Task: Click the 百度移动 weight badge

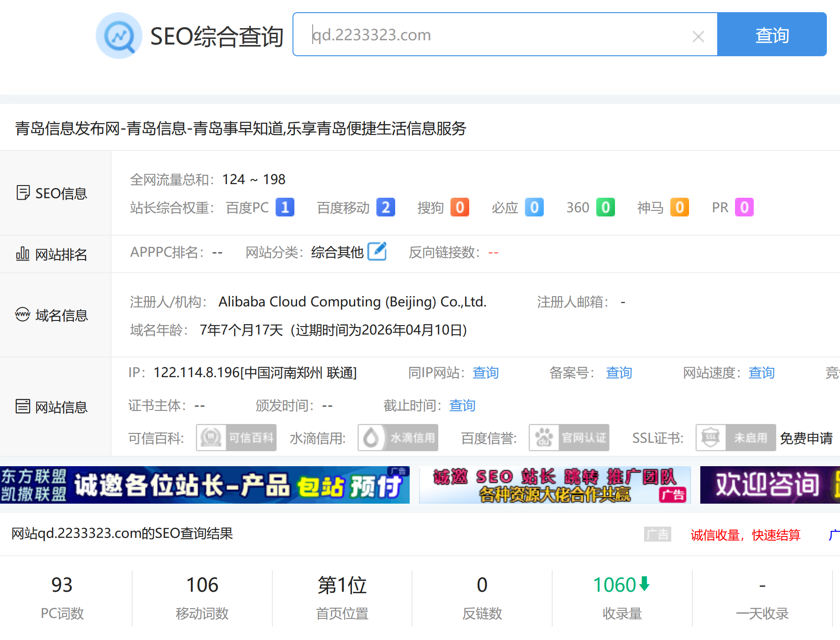Action: (385, 207)
